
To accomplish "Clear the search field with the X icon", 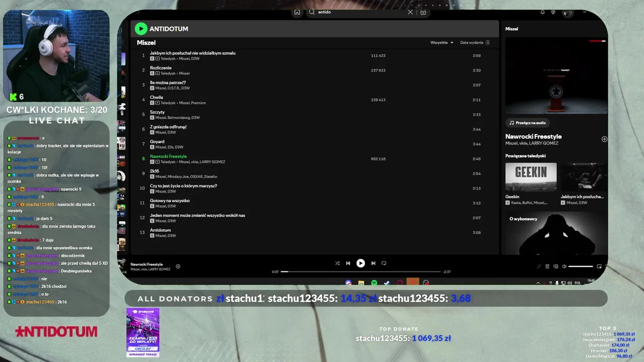I will click(x=410, y=12).
